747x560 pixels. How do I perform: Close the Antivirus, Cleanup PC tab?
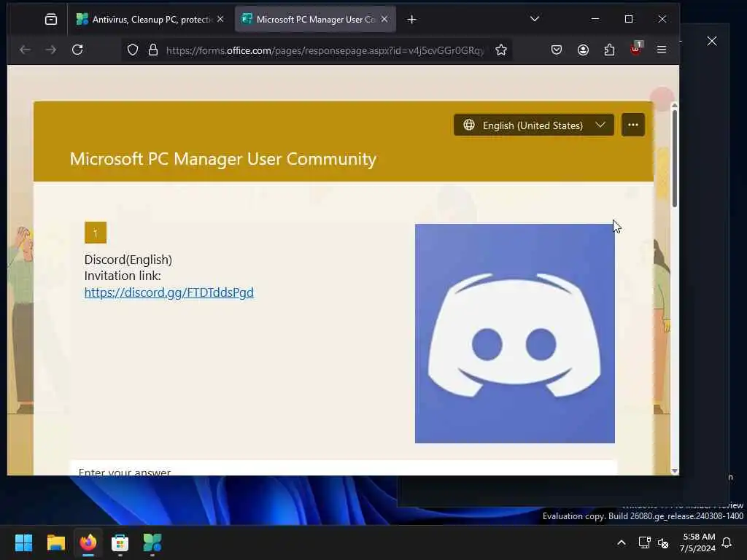[220, 19]
